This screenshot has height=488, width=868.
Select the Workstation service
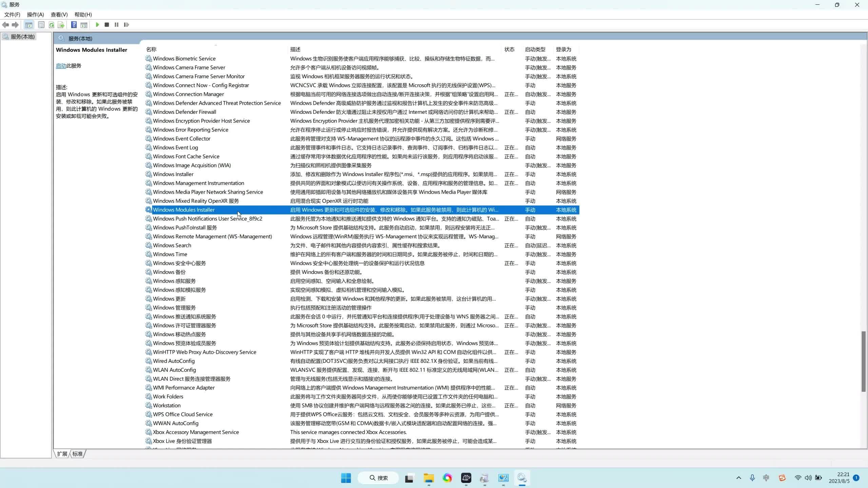click(x=362, y=406)
